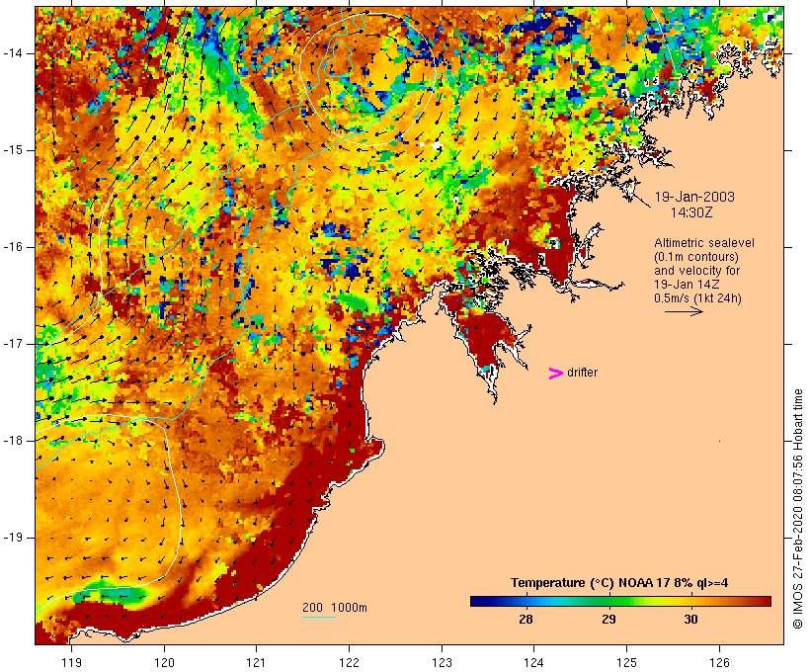Click the 'drifter' legend text

[582, 374]
